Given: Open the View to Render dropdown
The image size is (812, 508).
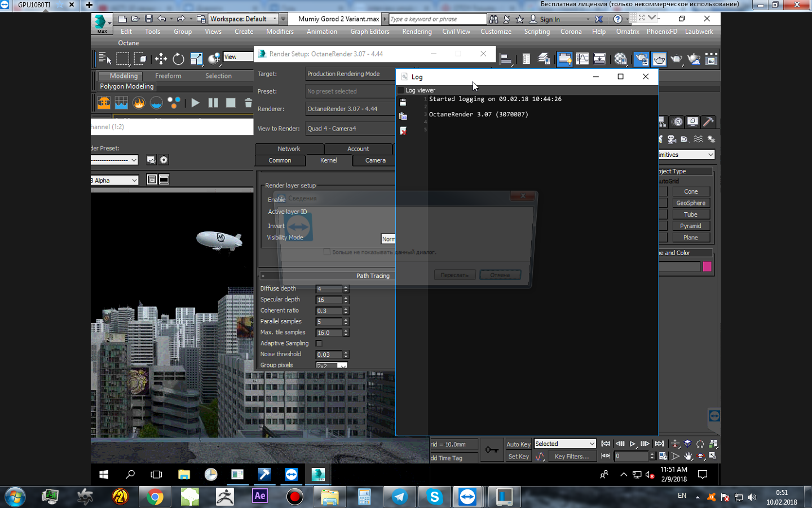Looking at the screenshot, I should coord(350,129).
